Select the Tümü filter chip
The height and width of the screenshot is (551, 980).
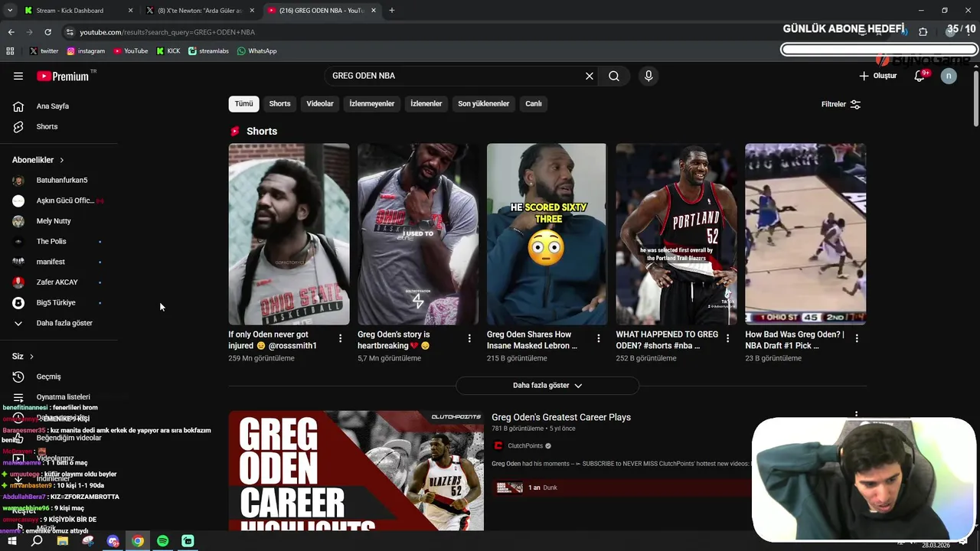243,104
